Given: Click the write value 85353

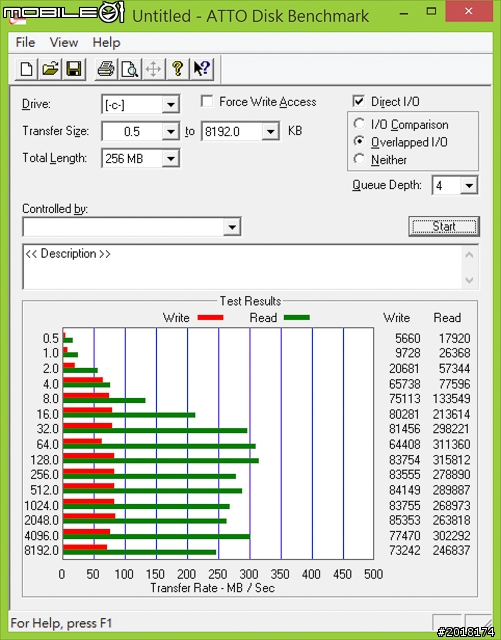Looking at the screenshot, I should [x=404, y=520].
